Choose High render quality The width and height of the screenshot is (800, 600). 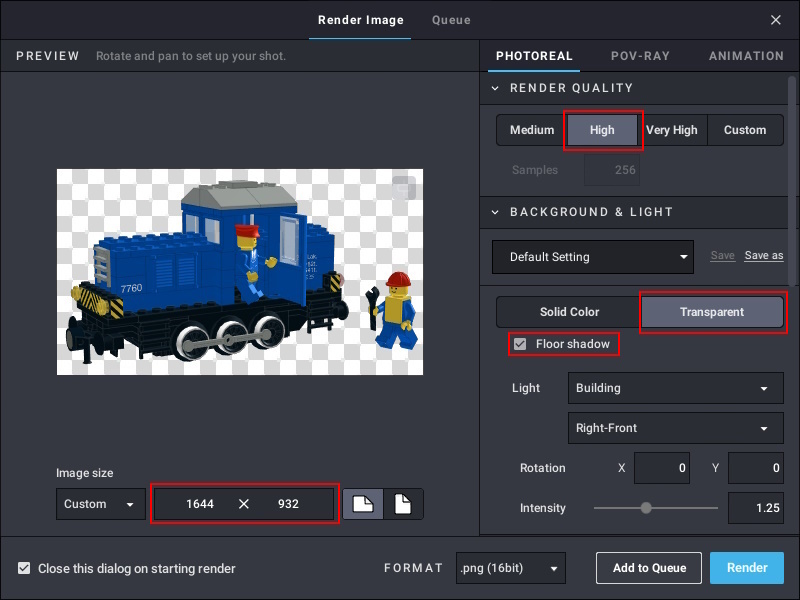(602, 130)
